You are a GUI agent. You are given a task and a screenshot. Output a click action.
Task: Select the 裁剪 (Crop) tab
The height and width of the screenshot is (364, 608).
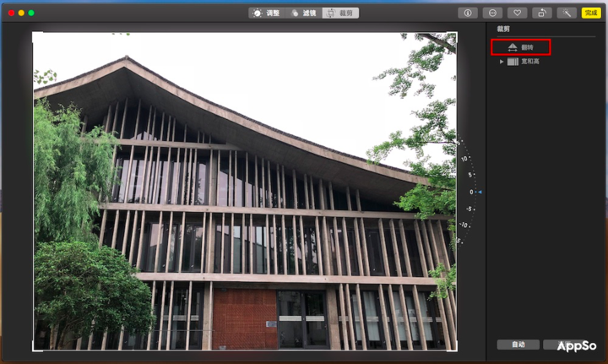(341, 13)
